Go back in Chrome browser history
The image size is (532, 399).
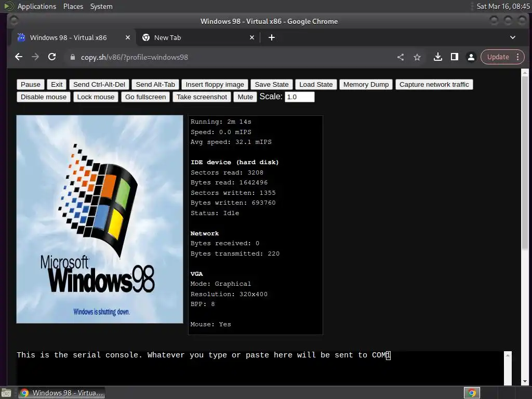19,57
